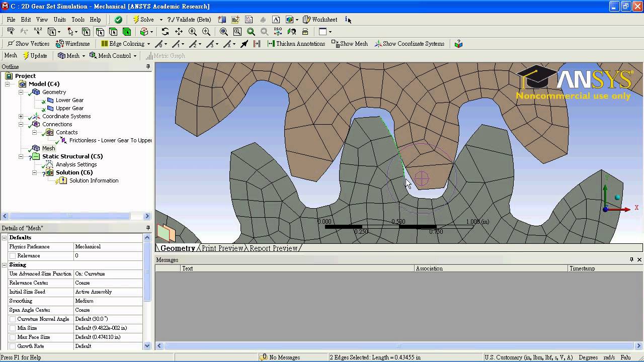Toggle Thicken Annotations
Viewport: 644px width, 362px height.
(x=296, y=44)
